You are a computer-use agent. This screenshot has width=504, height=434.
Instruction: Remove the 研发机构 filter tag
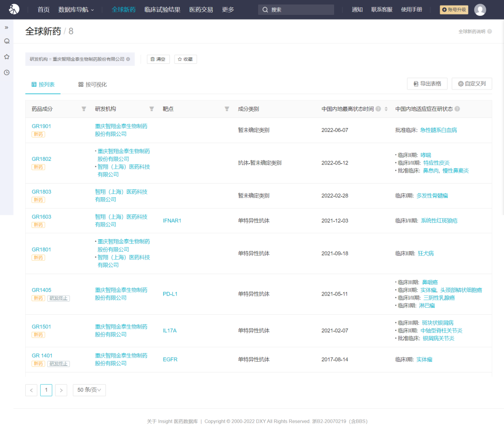(128, 59)
